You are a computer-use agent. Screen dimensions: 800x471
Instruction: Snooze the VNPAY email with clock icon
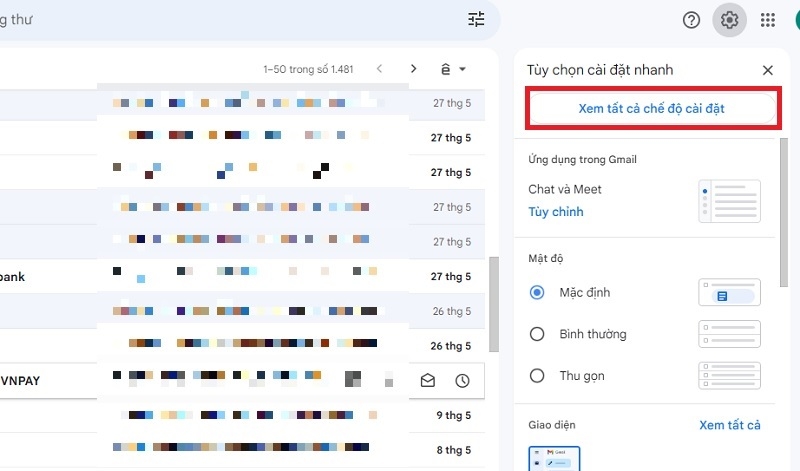[x=462, y=380]
